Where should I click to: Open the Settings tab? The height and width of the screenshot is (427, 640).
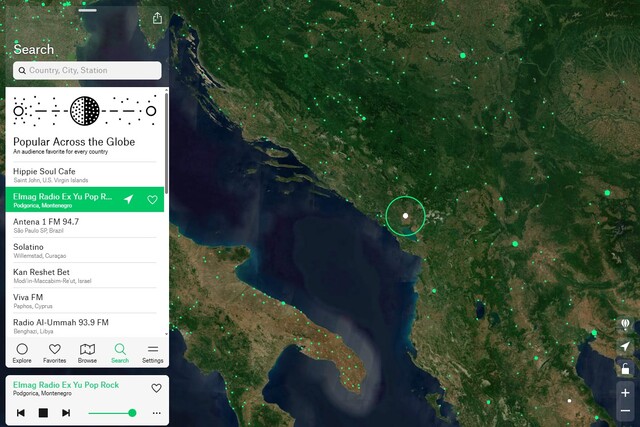click(153, 353)
